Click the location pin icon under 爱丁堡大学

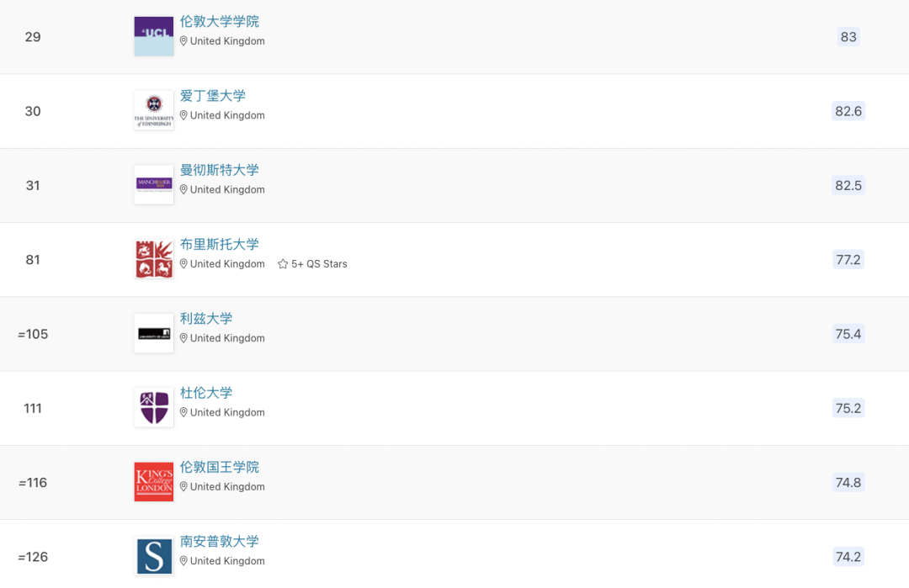[x=183, y=115]
